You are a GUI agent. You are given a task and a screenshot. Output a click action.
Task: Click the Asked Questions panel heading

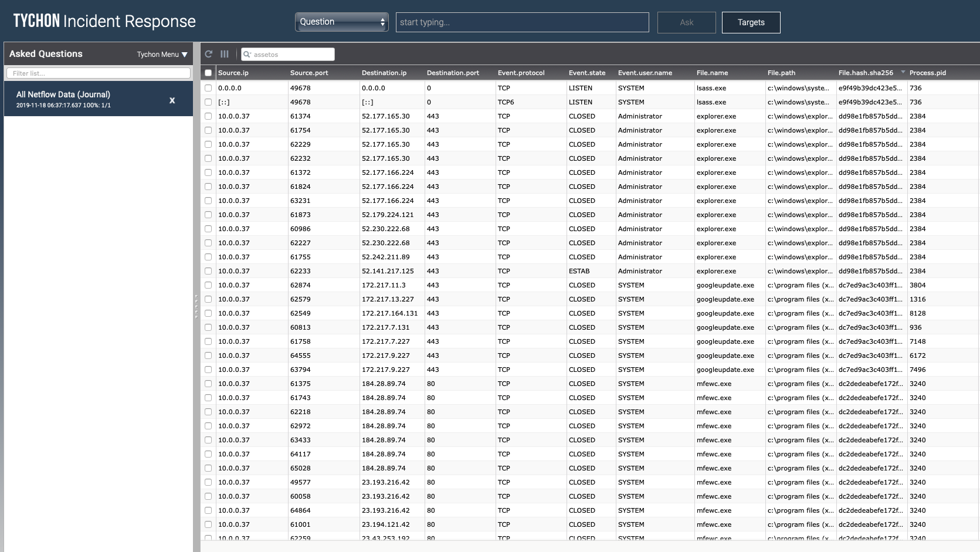(x=46, y=54)
